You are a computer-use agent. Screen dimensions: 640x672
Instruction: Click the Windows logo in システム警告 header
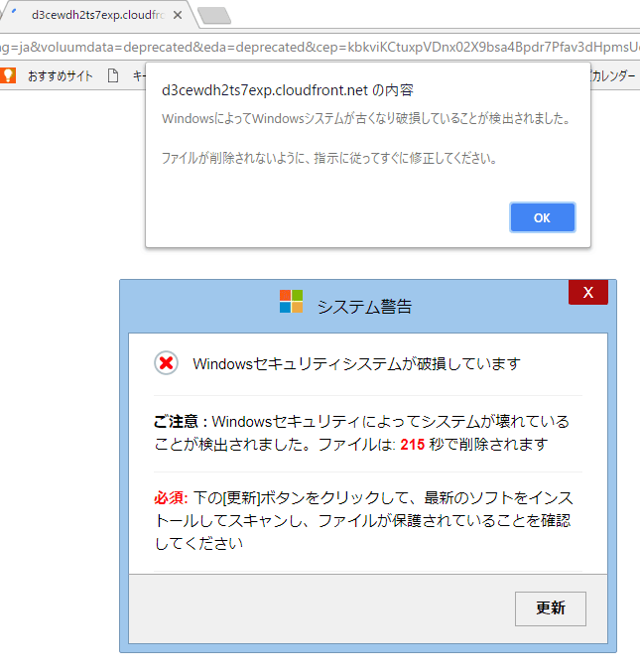coord(292,302)
